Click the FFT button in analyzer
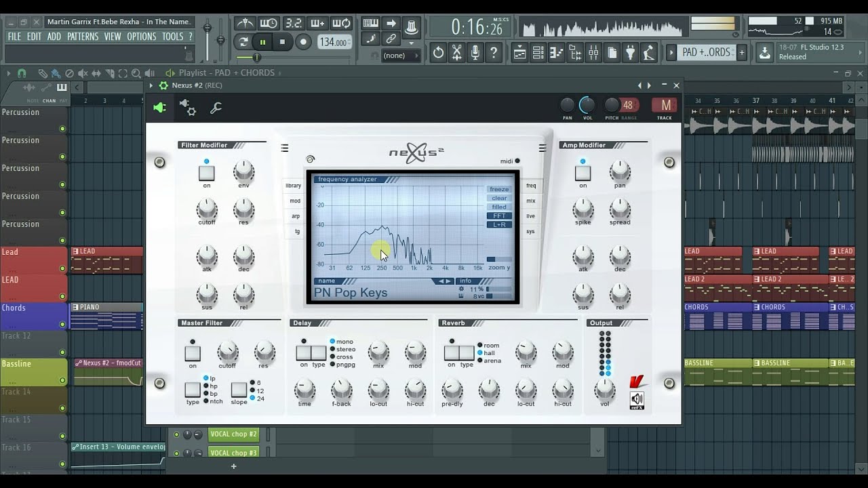Image resolution: width=868 pixels, height=488 pixels. (x=499, y=216)
